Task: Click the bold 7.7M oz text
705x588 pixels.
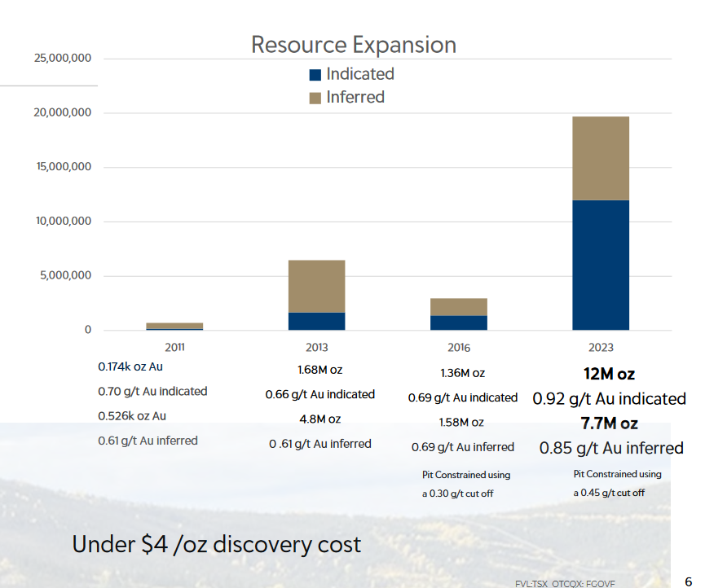Action: click(607, 423)
